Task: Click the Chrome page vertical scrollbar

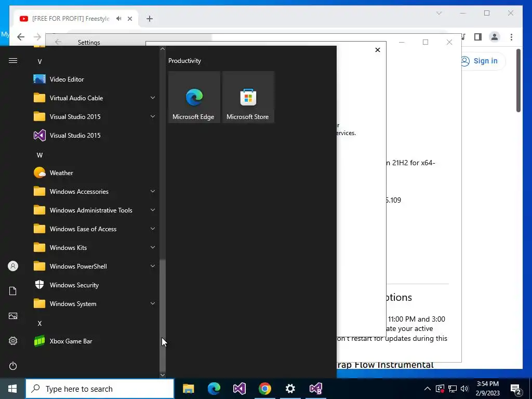Action: click(x=518, y=81)
